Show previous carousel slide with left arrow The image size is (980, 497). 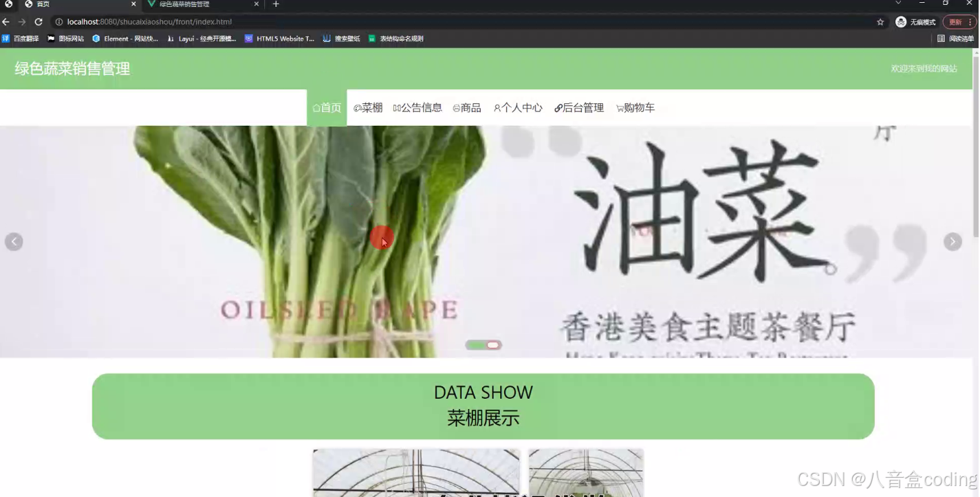click(14, 242)
